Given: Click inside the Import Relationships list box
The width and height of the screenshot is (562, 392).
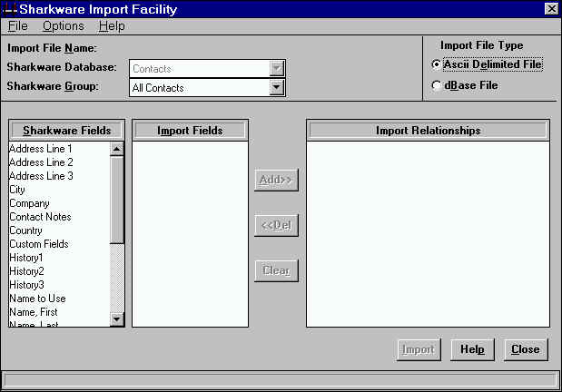Looking at the screenshot, I should pyautogui.click(x=428, y=233).
